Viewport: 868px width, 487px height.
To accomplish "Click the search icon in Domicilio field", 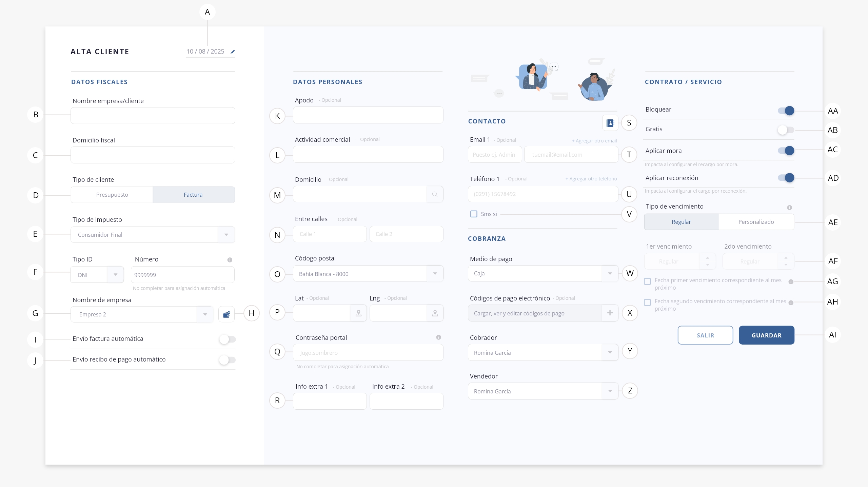I will coord(435,194).
